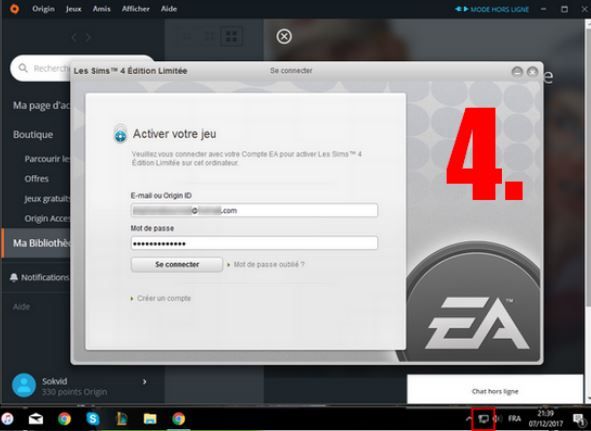Click the Créer un compte link
This screenshot has height=431, width=591.
tap(164, 298)
